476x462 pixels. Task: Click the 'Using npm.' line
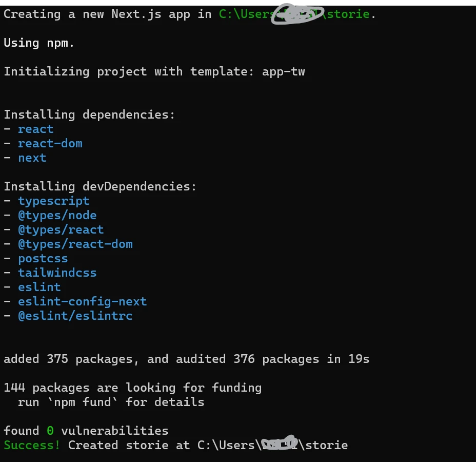(39, 43)
